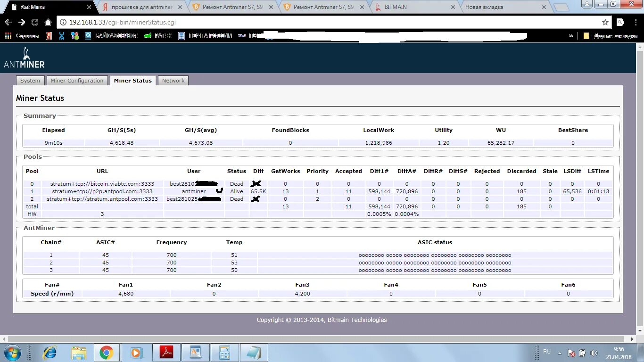Viewport: 644px width, 362px height.
Task: Open the Action Center flag icon
Action: pyautogui.click(x=571, y=353)
